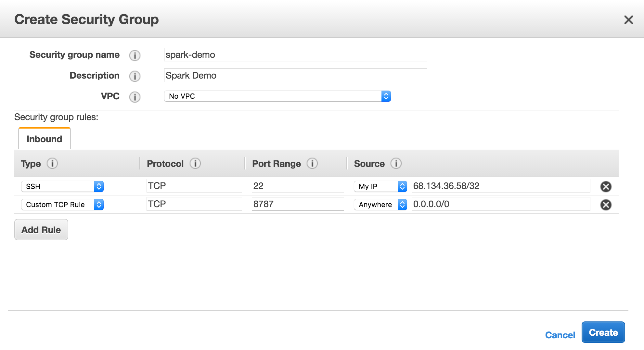Open the VPC dropdown
The height and width of the screenshot is (350, 644).
pyautogui.click(x=277, y=96)
